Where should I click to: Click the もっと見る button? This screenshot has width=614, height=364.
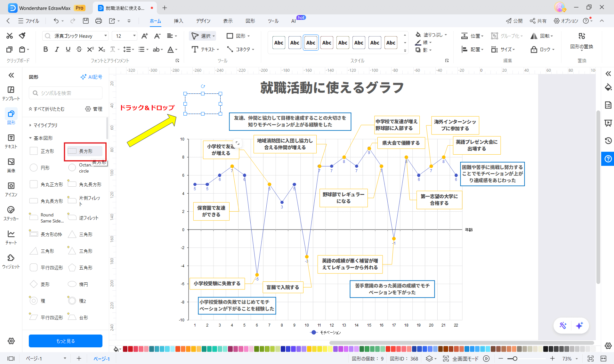(x=65, y=341)
